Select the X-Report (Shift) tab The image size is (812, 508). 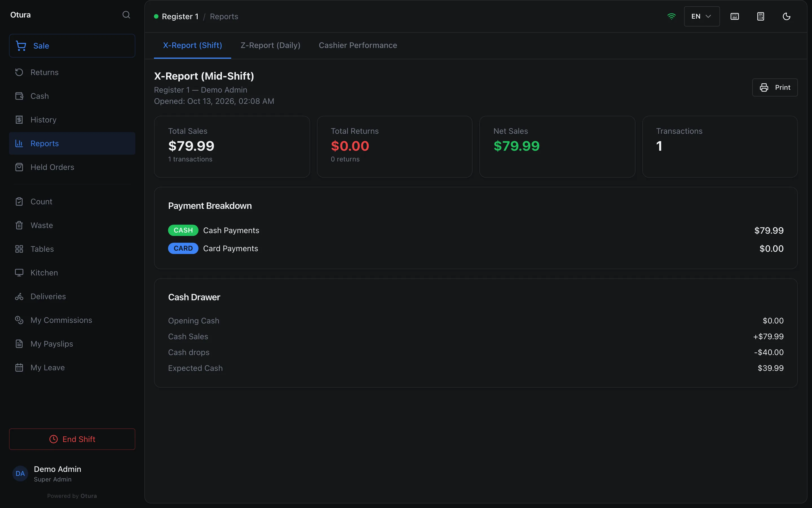pos(192,45)
